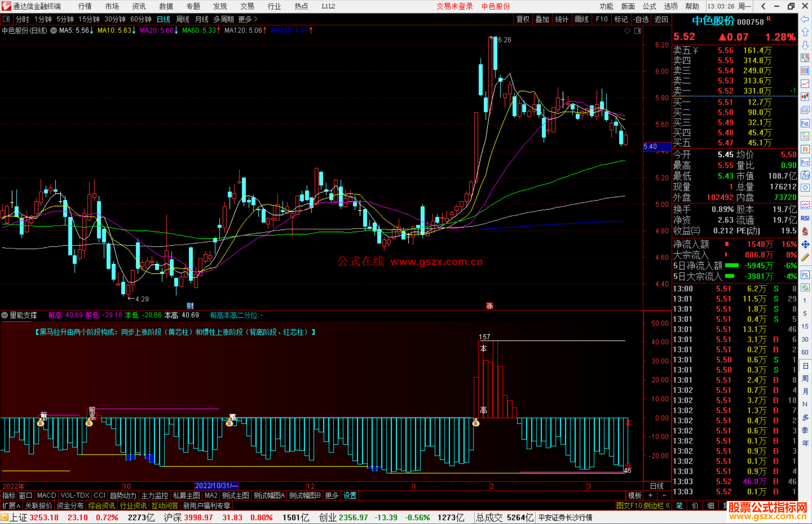Open the F10 company info sidebar icon
The image size is (812, 524).
805,123
